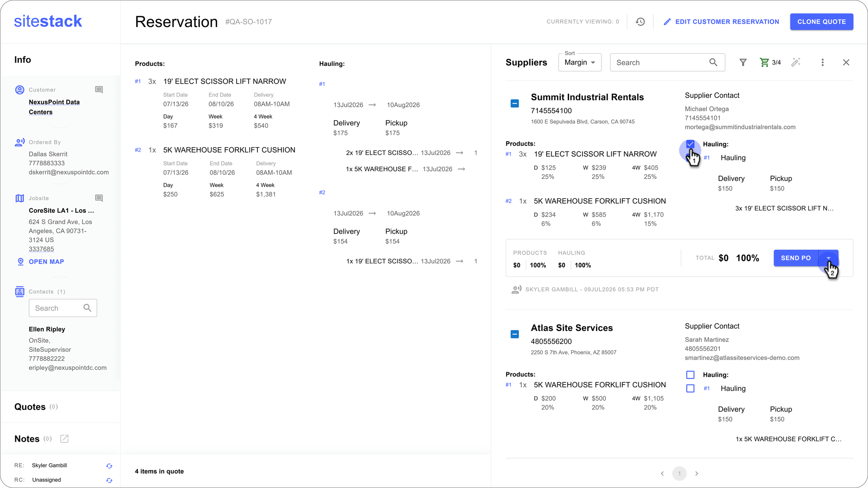868x488 pixels.
Task: Click the Send PO button
Action: point(796,258)
